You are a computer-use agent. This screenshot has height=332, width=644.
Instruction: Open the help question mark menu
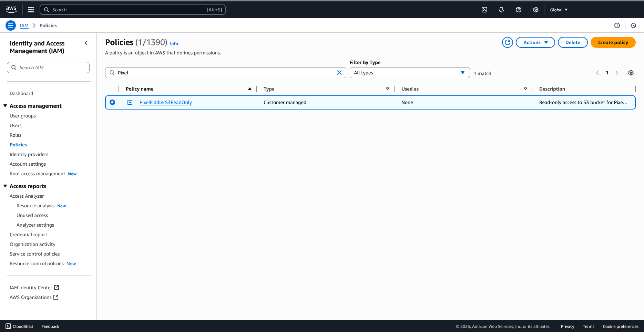(519, 10)
